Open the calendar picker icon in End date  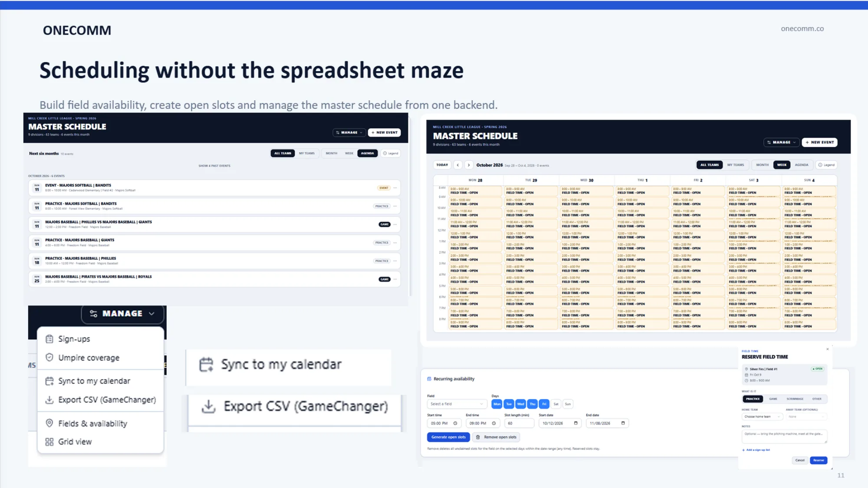tap(623, 423)
